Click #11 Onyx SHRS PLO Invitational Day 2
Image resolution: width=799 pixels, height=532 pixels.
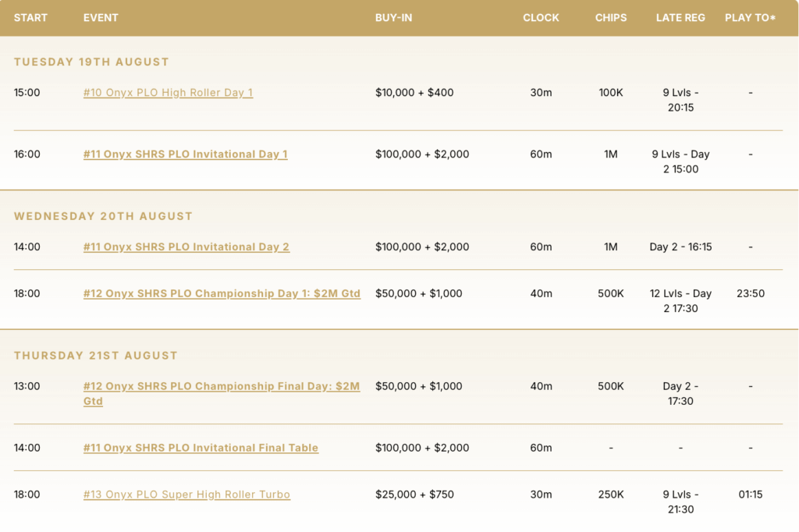(186, 247)
